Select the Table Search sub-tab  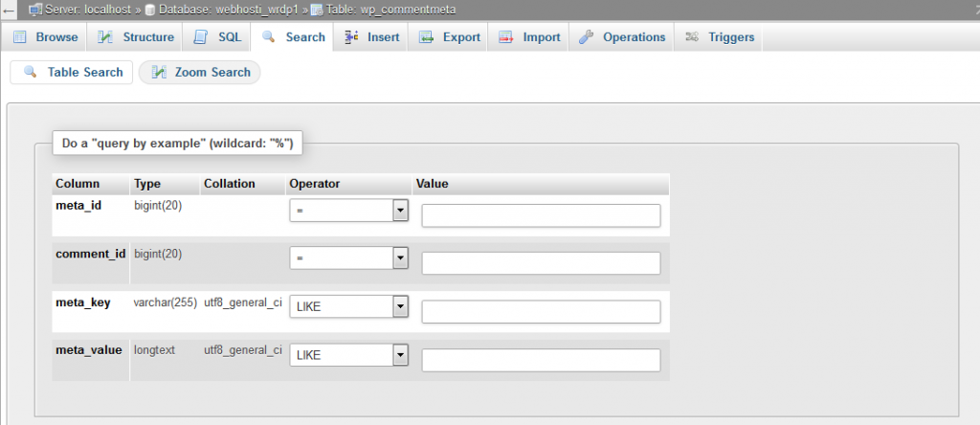72,73
